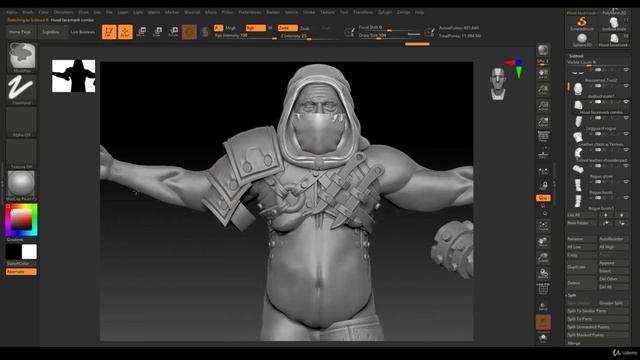
Task: Toggle the Rgb channel button
Action: pos(256,28)
